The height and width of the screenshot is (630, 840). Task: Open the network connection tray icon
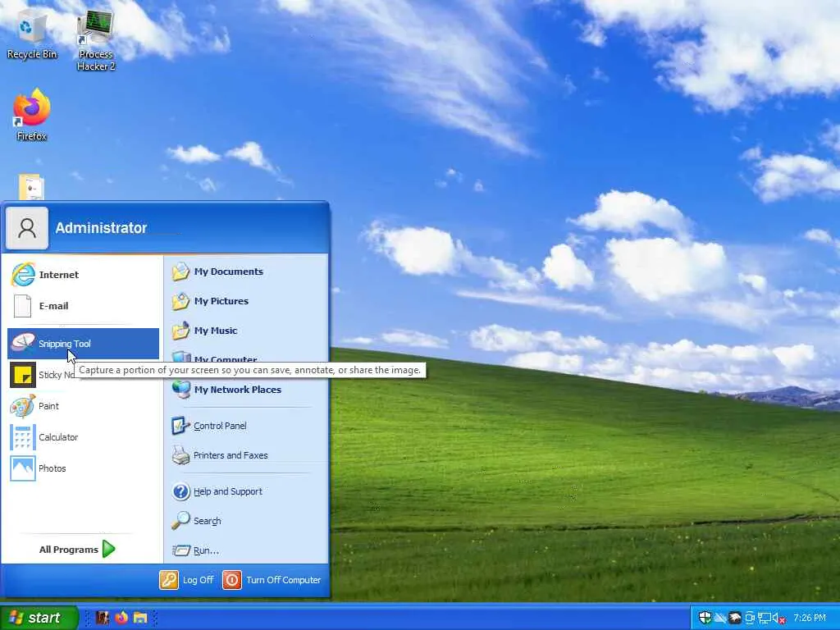(764, 619)
